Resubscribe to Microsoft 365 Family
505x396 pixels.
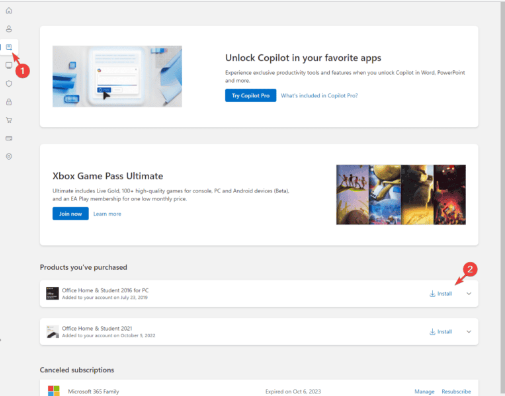click(456, 391)
